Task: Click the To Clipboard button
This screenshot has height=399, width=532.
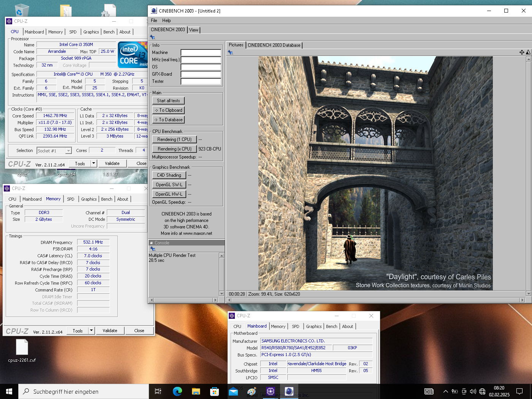Action: coord(168,110)
